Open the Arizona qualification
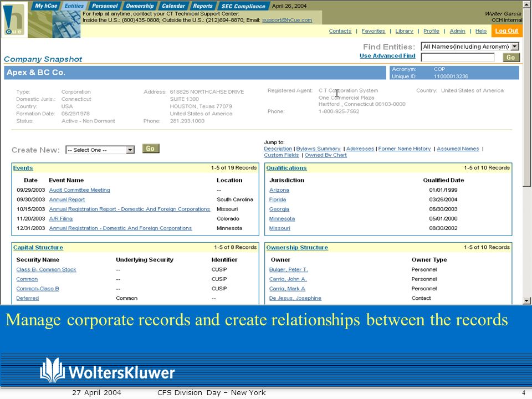 (x=279, y=190)
